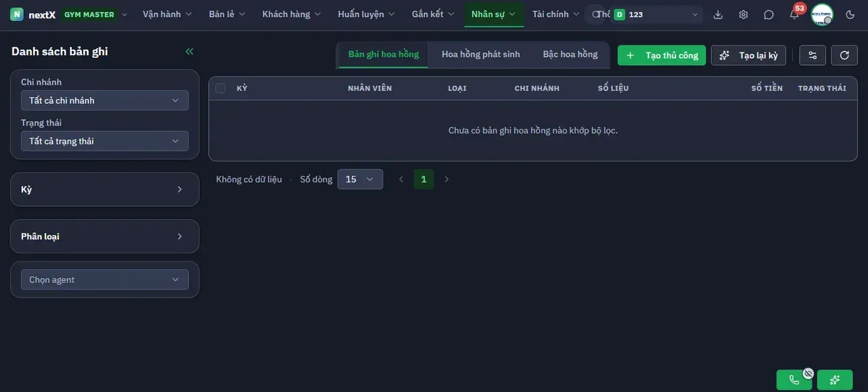Go to the previous page arrow
Screen dimensions: 868x392
[x=401, y=179]
